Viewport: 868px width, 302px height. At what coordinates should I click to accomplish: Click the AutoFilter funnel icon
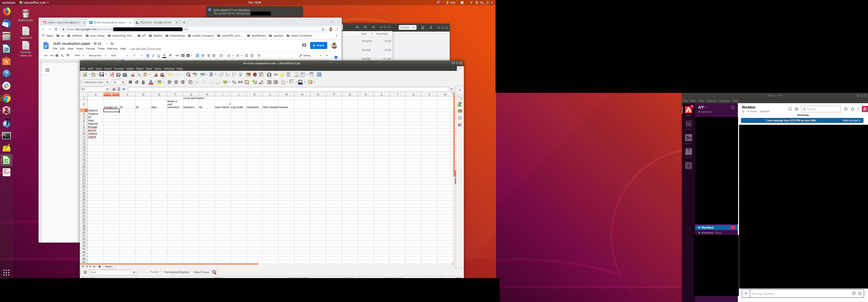tap(241, 75)
